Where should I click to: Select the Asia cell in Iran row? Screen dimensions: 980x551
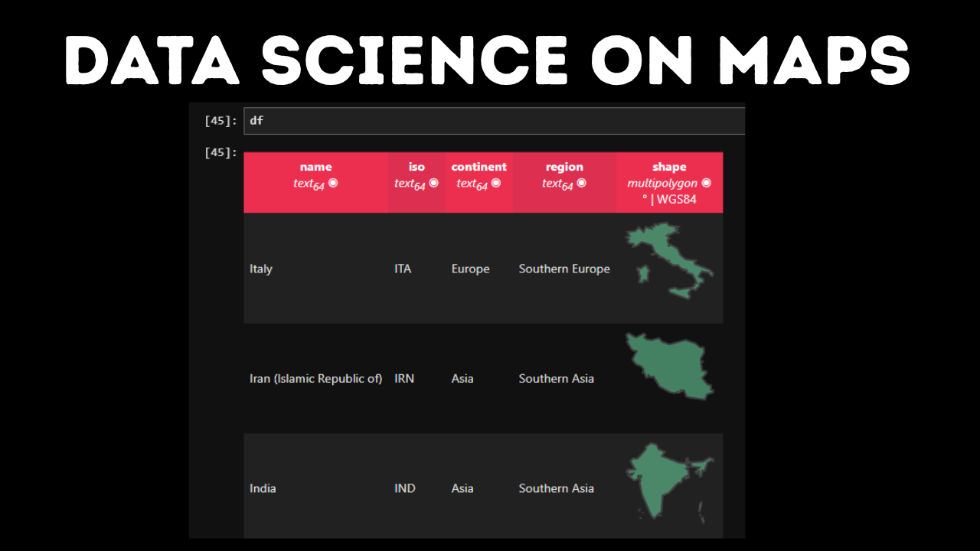pos(479,378)
